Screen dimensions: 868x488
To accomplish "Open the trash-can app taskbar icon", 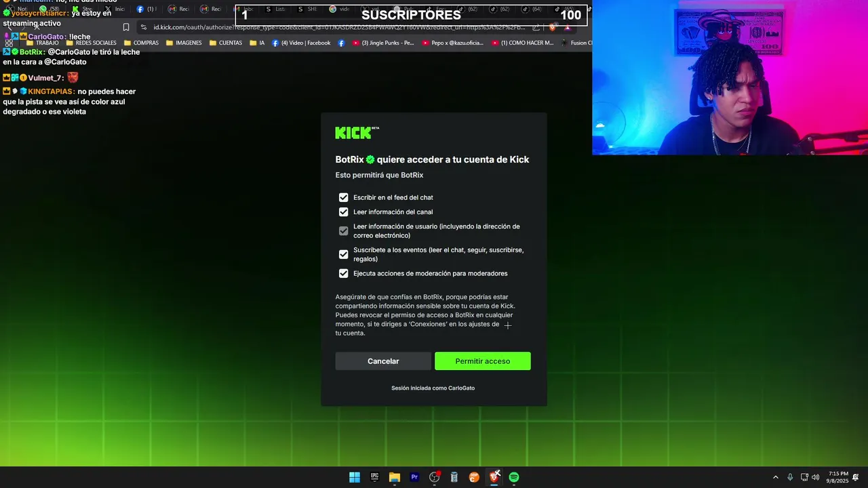I will [x=454, y=477].
